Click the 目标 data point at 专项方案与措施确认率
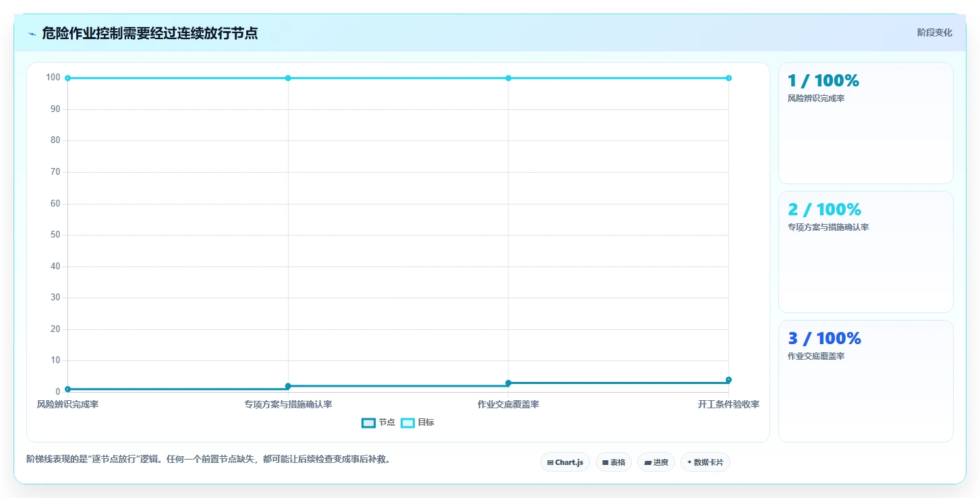980x498 pixels. (x=288, y=78)
